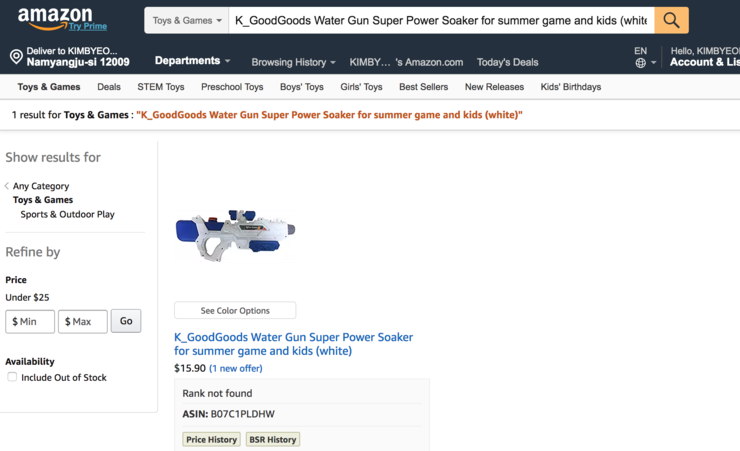Click the See Color Options button
This screenshot has height=451, width=740.
[235, 311]
